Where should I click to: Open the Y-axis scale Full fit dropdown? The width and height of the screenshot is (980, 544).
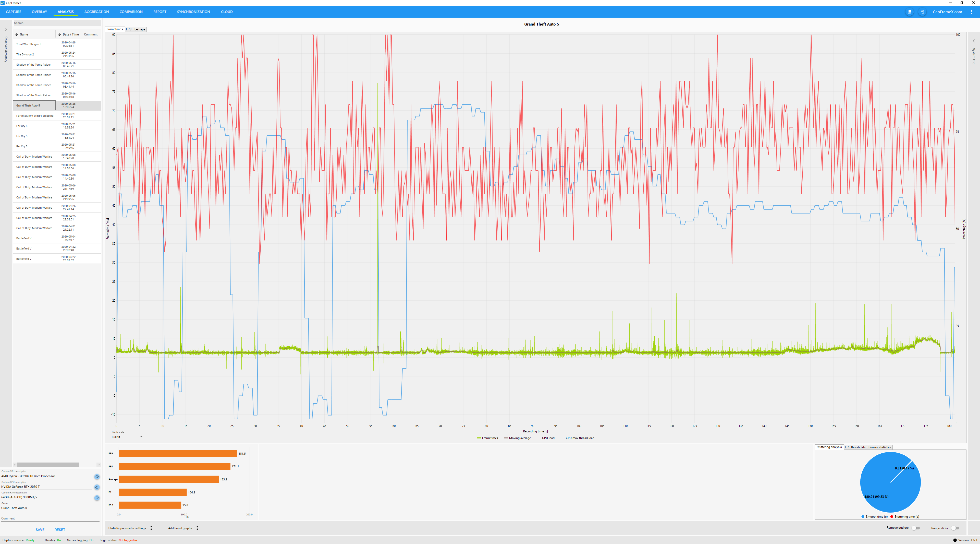(127, 437)
